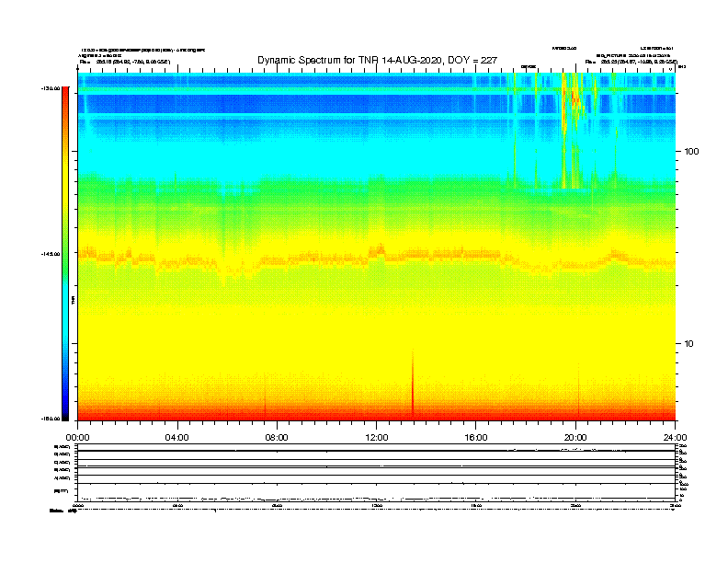Click the red burst near 20:00 at top

pyautogui.click(x=574, y=100)
